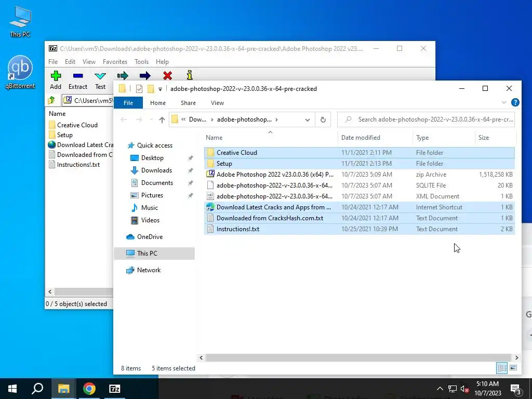
Task: Click the up-folder icon in 7-Zip address bar
Action: click(51, 100)
